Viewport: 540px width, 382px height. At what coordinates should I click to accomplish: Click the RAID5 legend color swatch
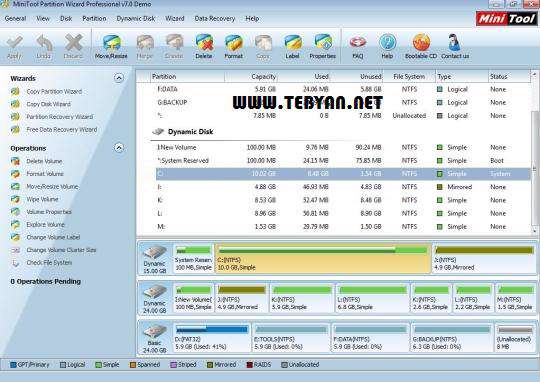tap(250, 365)
